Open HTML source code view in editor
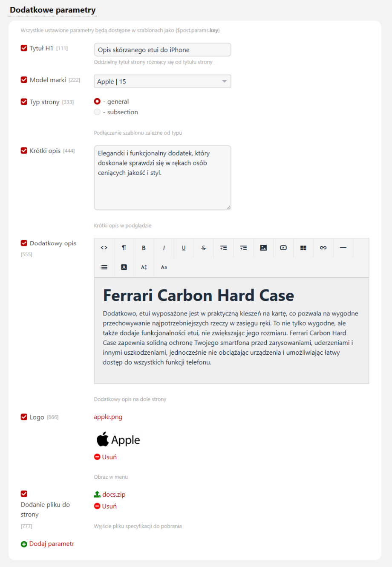This screenshot has height=567, width=392. (x=104, y=248)
